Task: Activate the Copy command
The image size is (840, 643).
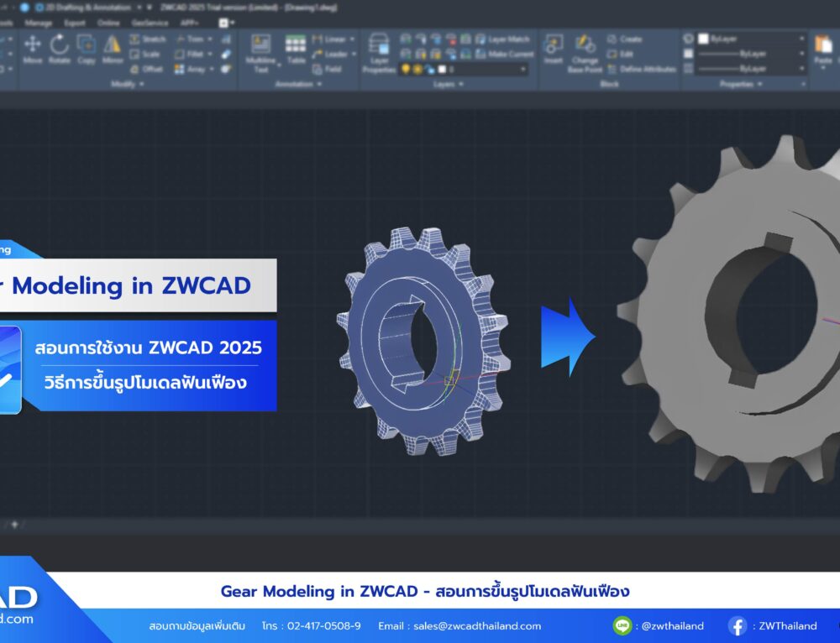Action: [x=86, y=46]
